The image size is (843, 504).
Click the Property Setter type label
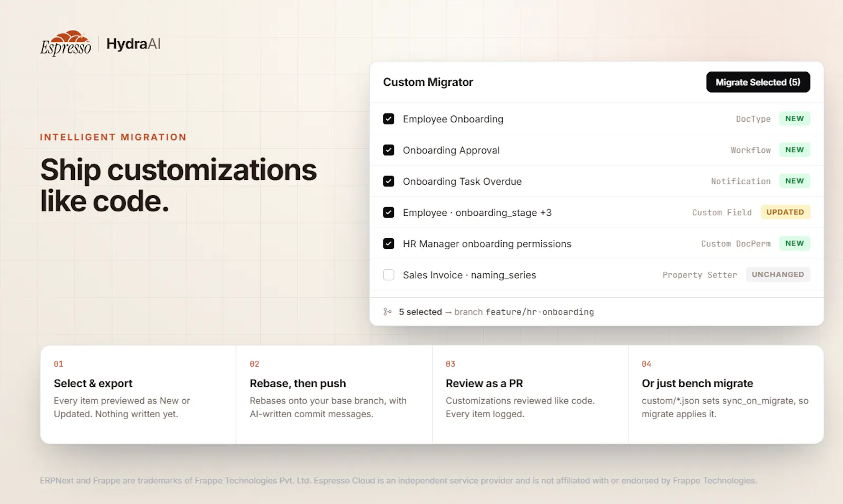[x=700, y=275]
